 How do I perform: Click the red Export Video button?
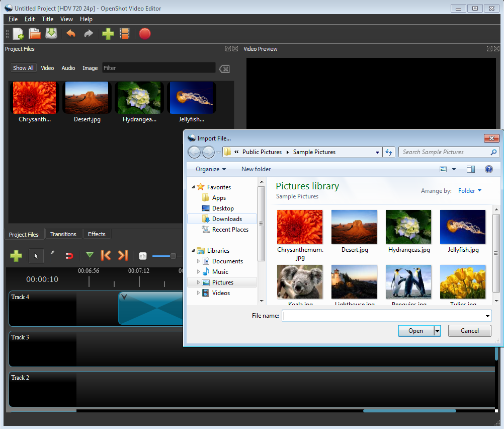(145, 34)
